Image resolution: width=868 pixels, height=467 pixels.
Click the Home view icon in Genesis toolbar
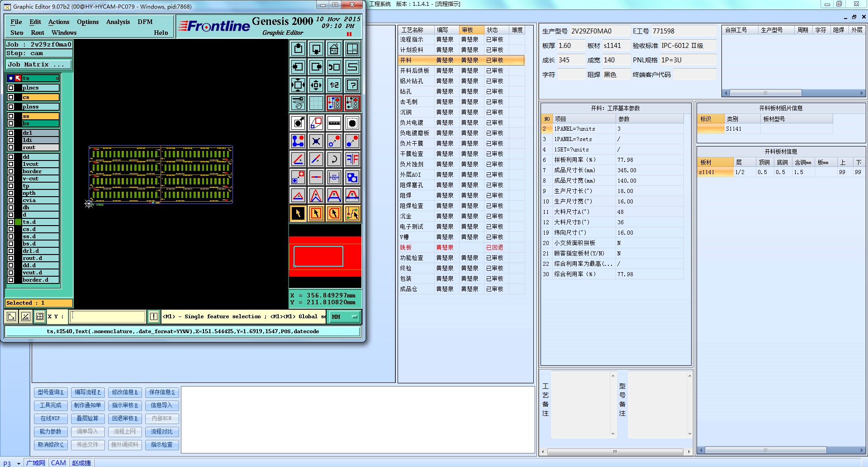[334, 48]
